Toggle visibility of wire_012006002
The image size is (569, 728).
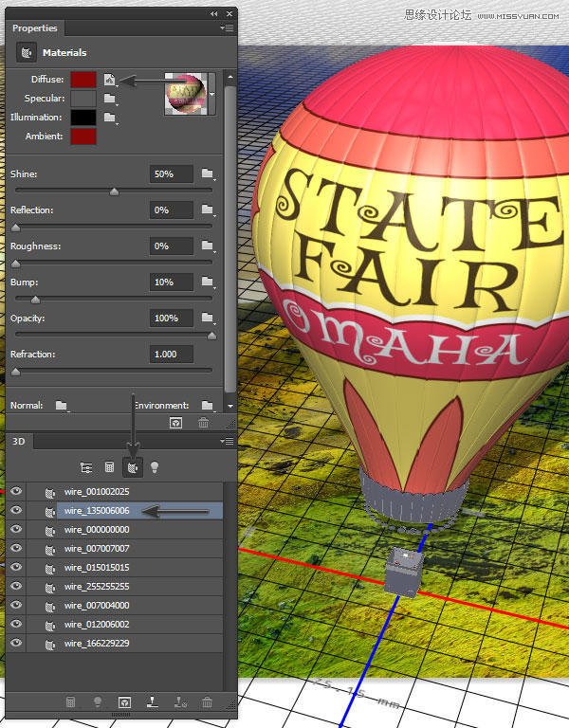pyautogui.click(x=16, y=624)
